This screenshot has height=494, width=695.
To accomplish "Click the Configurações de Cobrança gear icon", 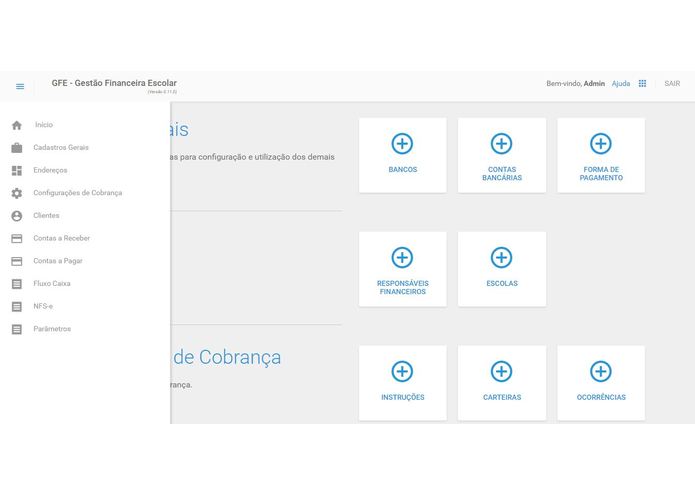I will tap(17, 193).
